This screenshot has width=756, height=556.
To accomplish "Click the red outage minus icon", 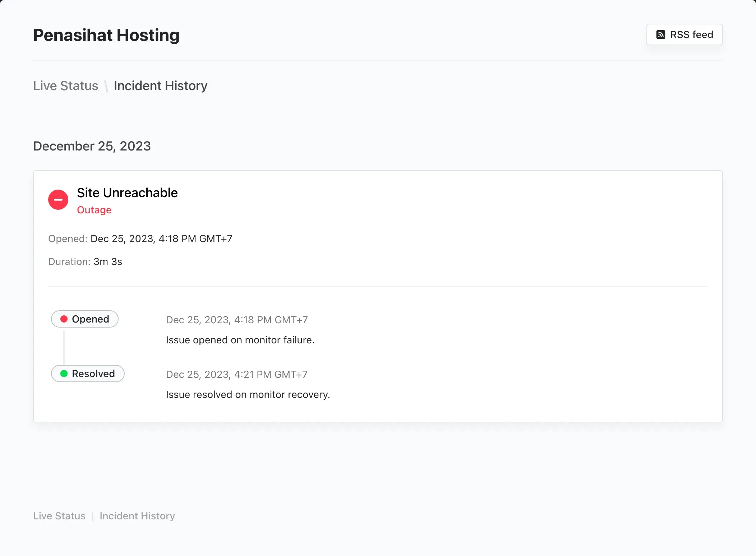I will (x=58, y=200).
